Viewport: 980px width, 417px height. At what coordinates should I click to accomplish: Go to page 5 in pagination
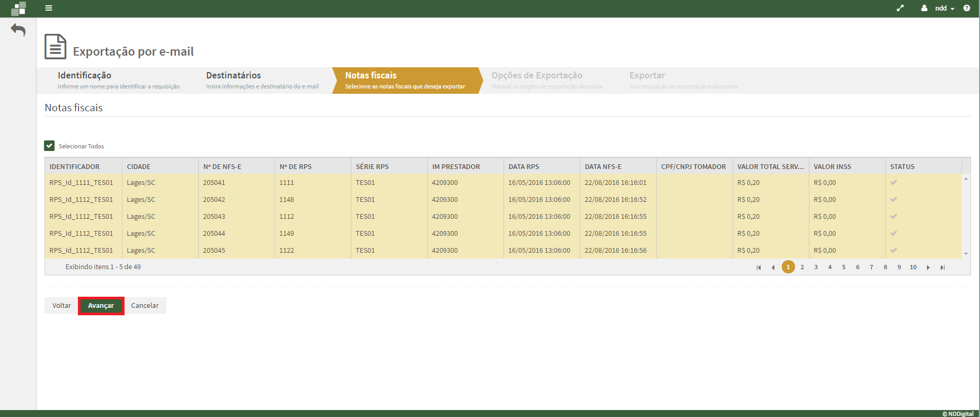click(x=844, y=268)
